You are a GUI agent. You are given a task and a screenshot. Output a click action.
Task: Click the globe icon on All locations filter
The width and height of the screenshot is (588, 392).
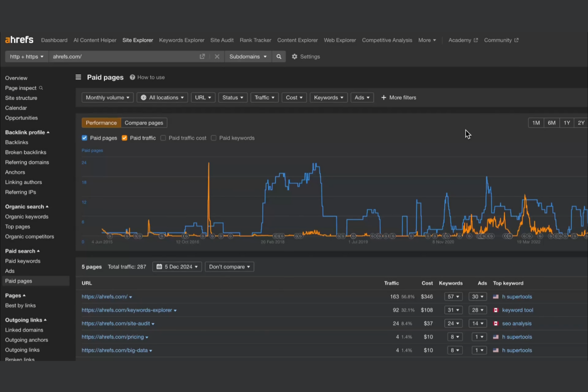(143, 97)
